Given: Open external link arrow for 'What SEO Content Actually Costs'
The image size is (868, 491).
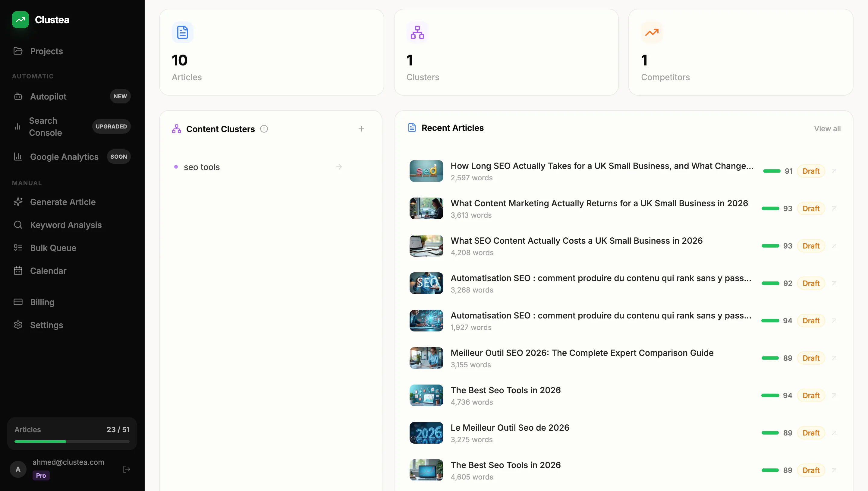Looking at the screenshot, I should coord(834,246).
